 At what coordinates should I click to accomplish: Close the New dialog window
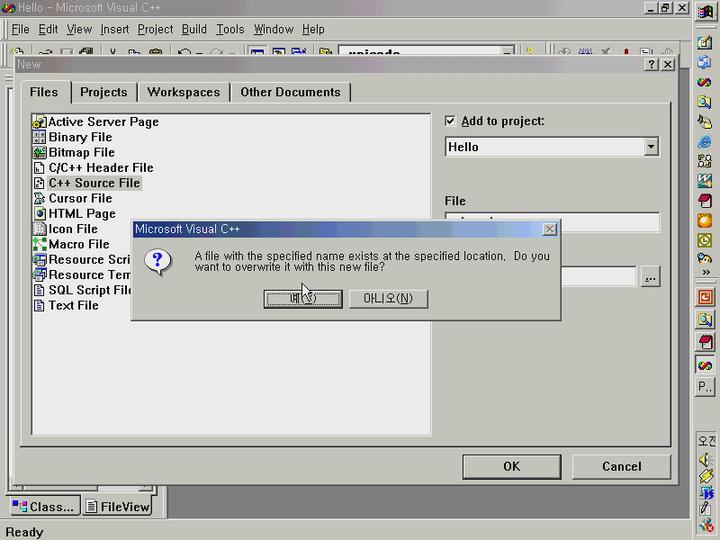pyautogui.click(x=668, y=64)
